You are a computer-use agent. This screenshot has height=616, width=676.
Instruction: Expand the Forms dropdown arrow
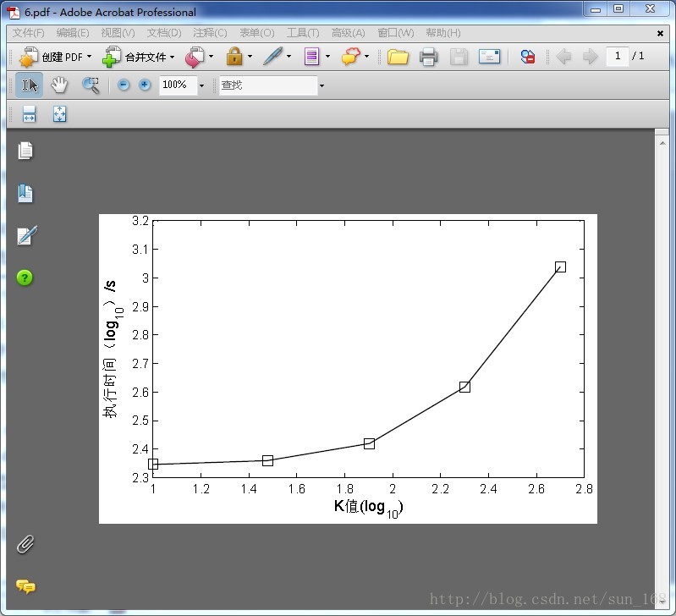pyautogui.click(x=327, y=57)
